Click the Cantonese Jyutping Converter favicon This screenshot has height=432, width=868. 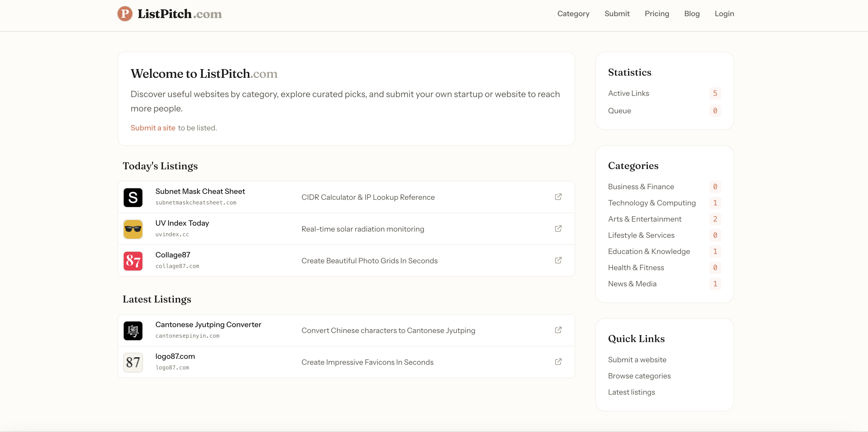pos(133,331)
